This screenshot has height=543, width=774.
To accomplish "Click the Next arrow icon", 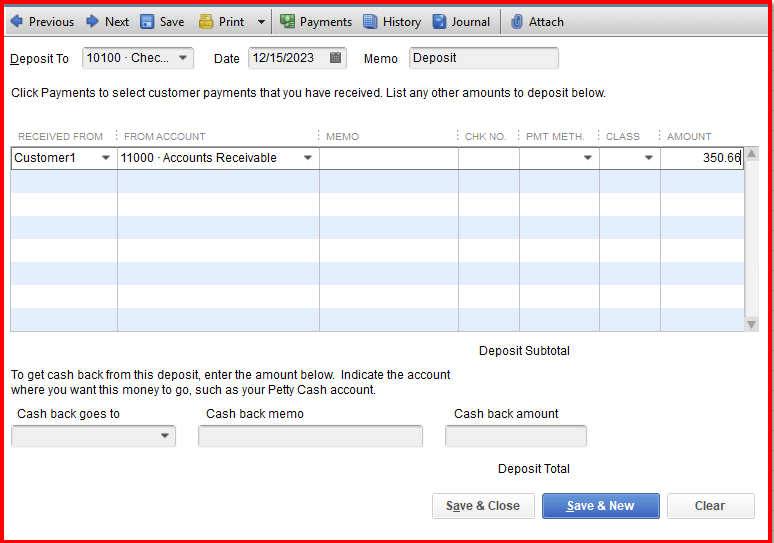I will [92, 21].
